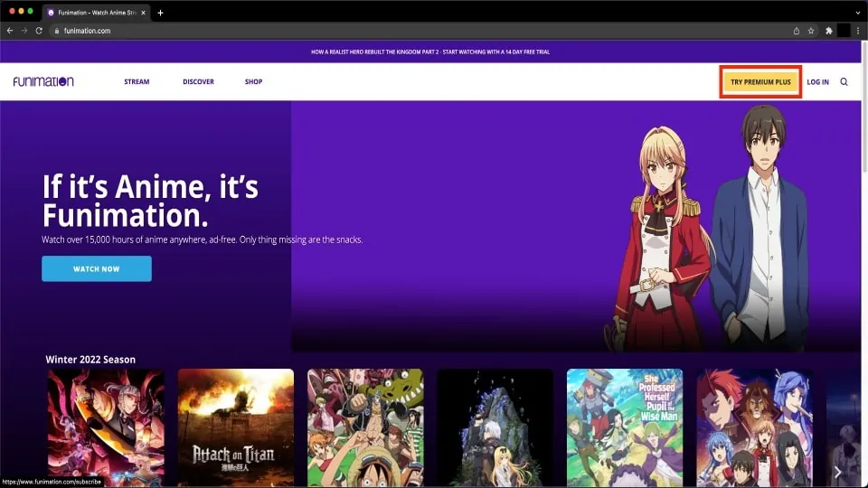Image resolution: width=868 pixels, height=488 pixels.
Task: Click Log In link
Action: pyautogui.click(x=817, y=82)
